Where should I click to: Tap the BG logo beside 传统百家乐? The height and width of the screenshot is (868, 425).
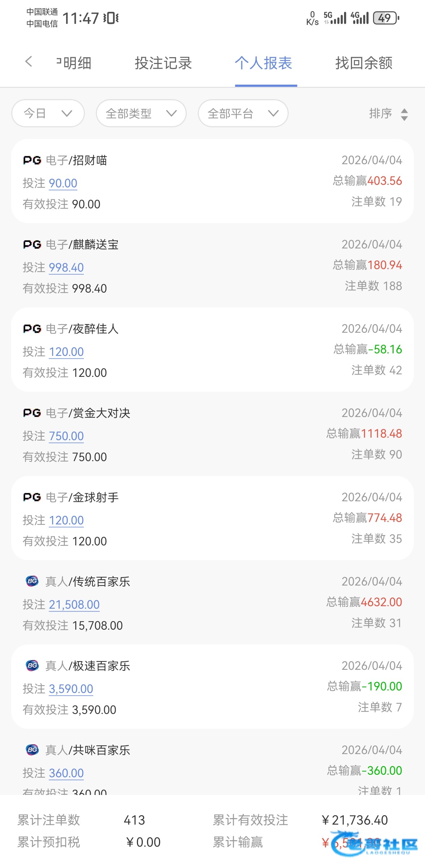tap(32, 581)
